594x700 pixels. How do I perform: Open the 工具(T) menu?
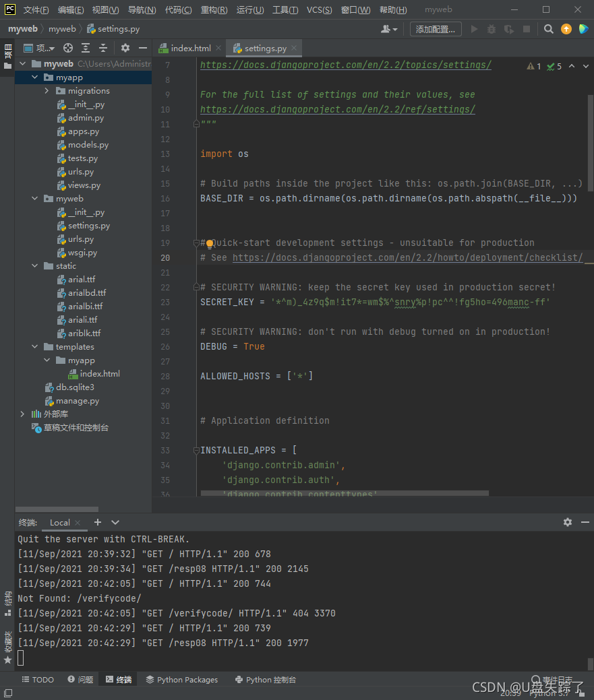coord(285,10)
